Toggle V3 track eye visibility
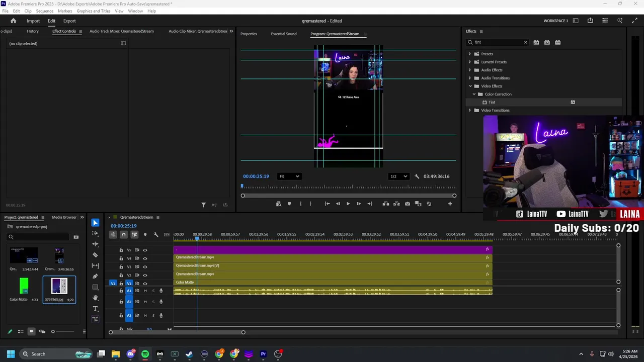This screenshot has width=644, height=362. tap(145, 267)
